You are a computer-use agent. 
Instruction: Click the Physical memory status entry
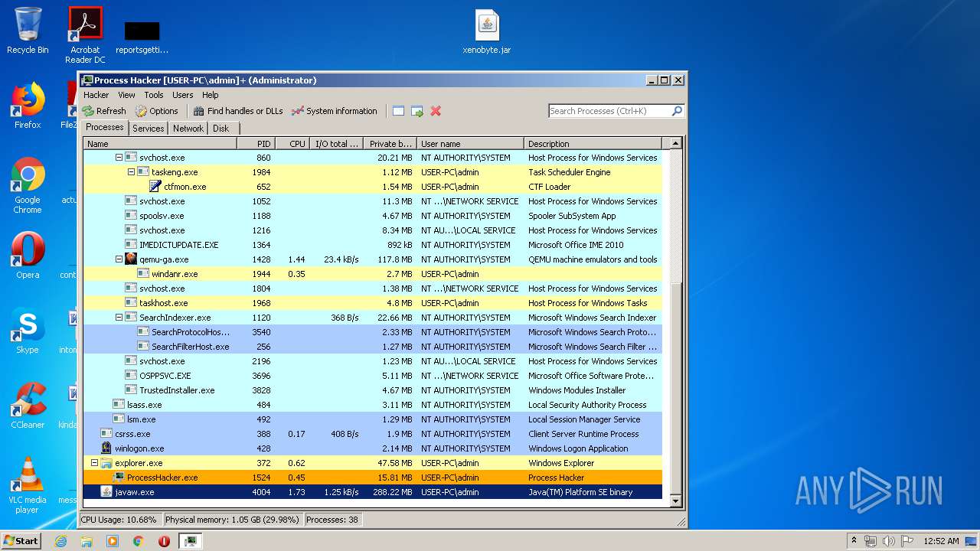(232, 520)
